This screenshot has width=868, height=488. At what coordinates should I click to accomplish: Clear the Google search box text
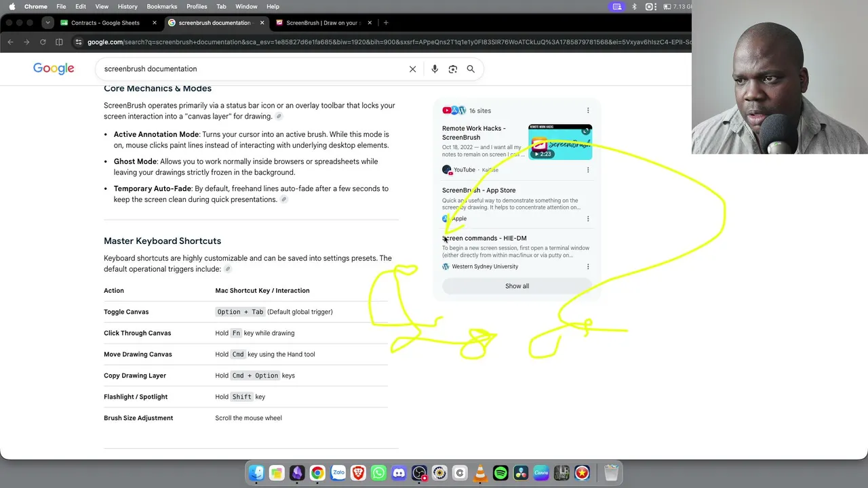[412, 68]
